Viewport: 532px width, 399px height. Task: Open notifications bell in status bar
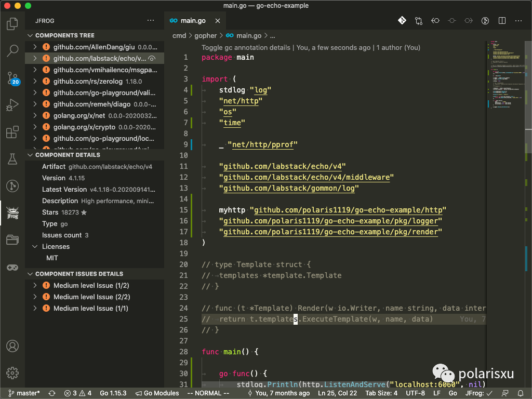click(x=521, y=393)
